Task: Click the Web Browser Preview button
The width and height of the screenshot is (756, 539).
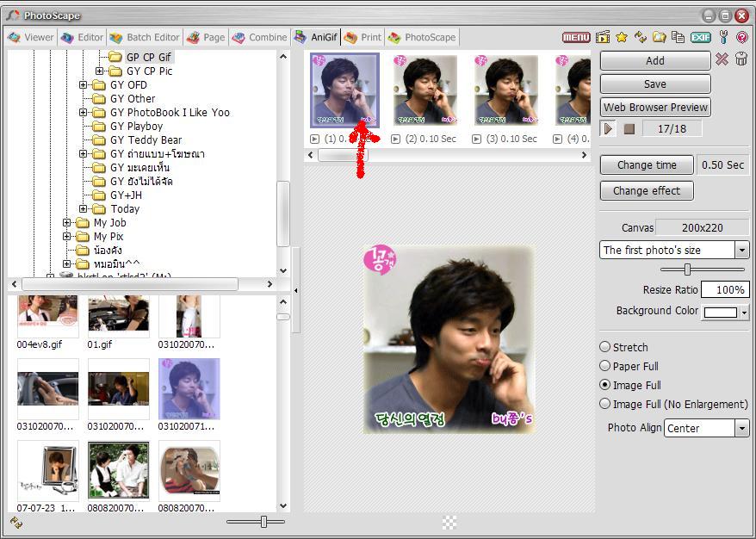Action: 654,107
